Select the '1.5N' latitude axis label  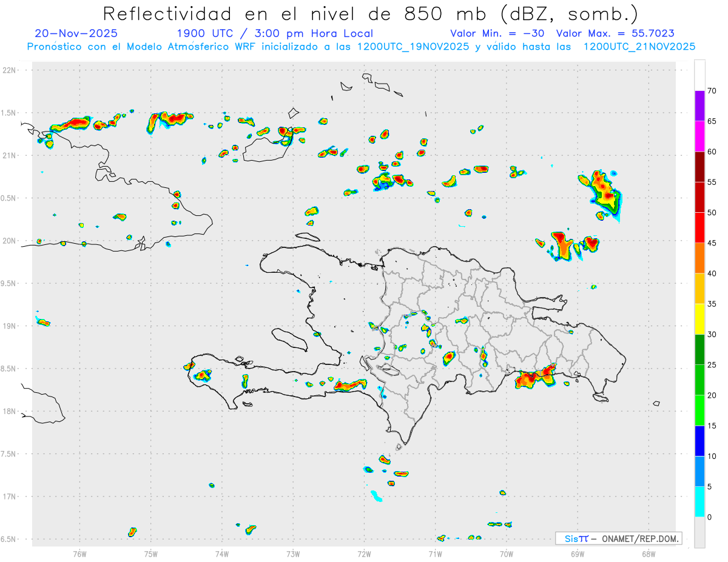pos(9,113)
